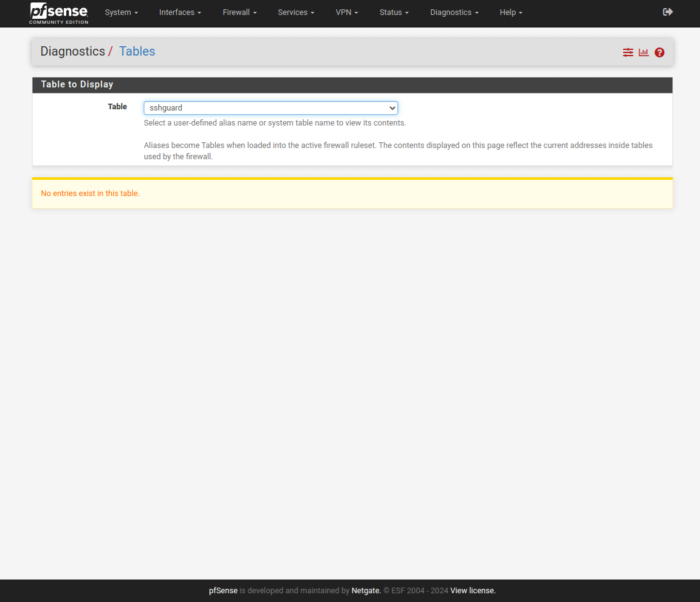The image size is (700, 602).
Task: Click the logout icon in navbar
Action: [667, 12]
